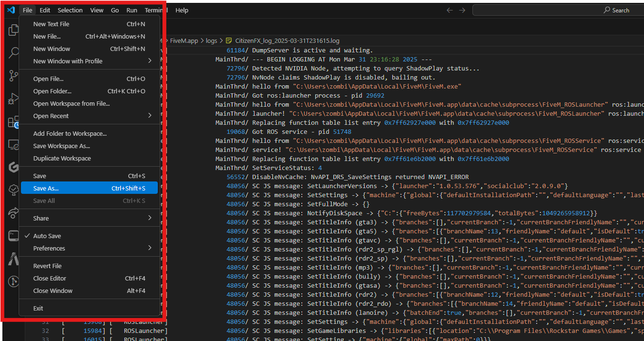Click the Go Back arrow in title bar

click(x=450, y=10)
